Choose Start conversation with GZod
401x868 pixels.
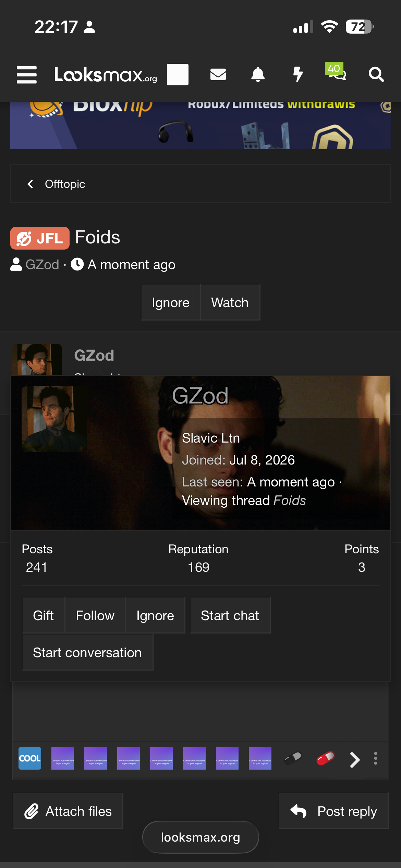click(x=87, y=652)
